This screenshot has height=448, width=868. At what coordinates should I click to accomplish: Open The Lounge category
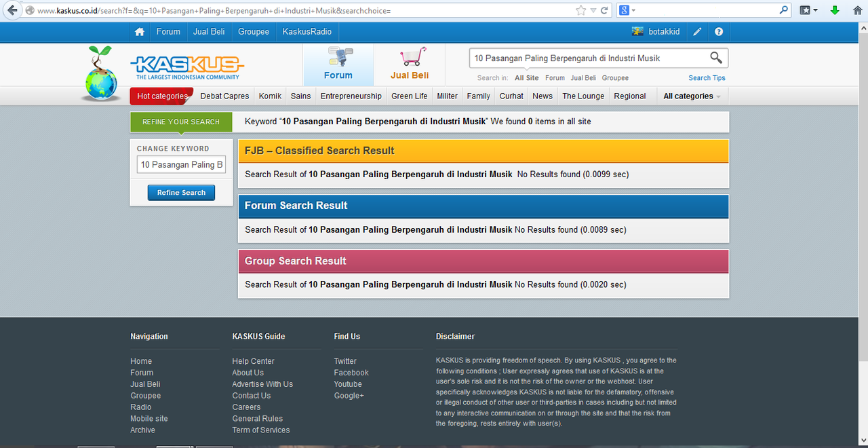pos(583,96)
